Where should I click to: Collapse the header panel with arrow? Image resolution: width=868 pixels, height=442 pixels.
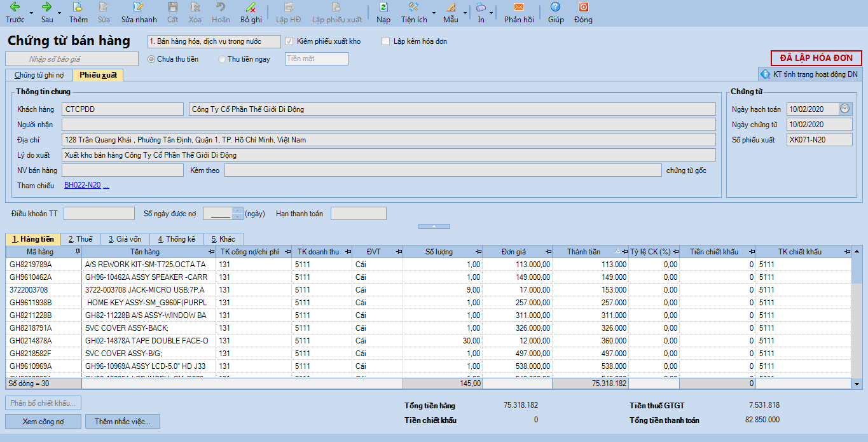[434, 226]
